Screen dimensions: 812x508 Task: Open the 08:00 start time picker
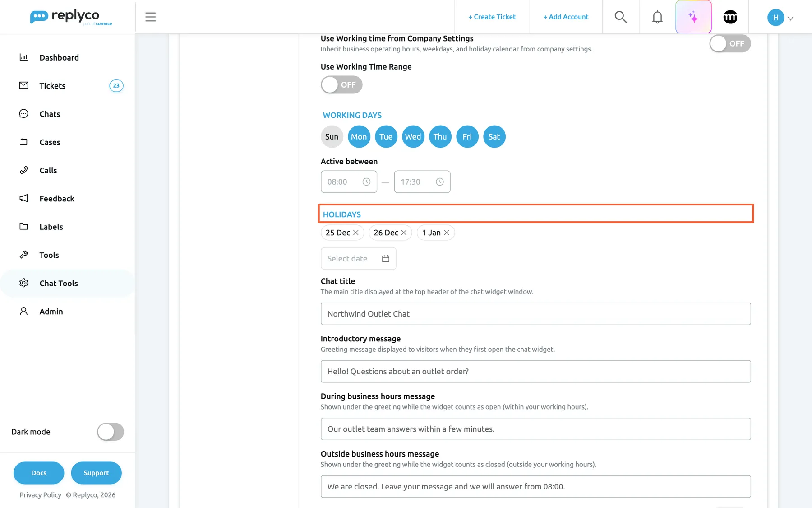349,182
